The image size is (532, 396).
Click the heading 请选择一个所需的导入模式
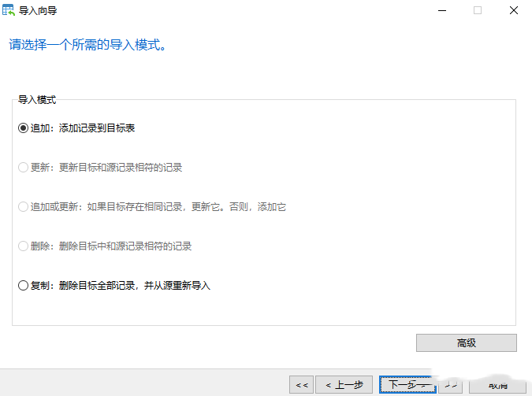(87, 44)
